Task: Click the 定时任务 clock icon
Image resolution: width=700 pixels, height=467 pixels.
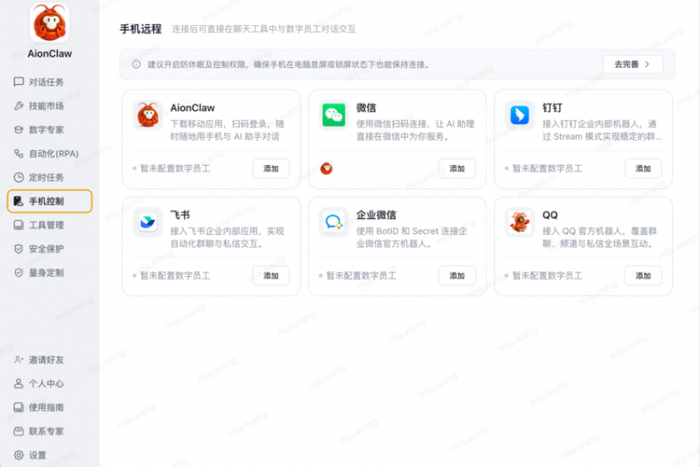Action: 18,177
